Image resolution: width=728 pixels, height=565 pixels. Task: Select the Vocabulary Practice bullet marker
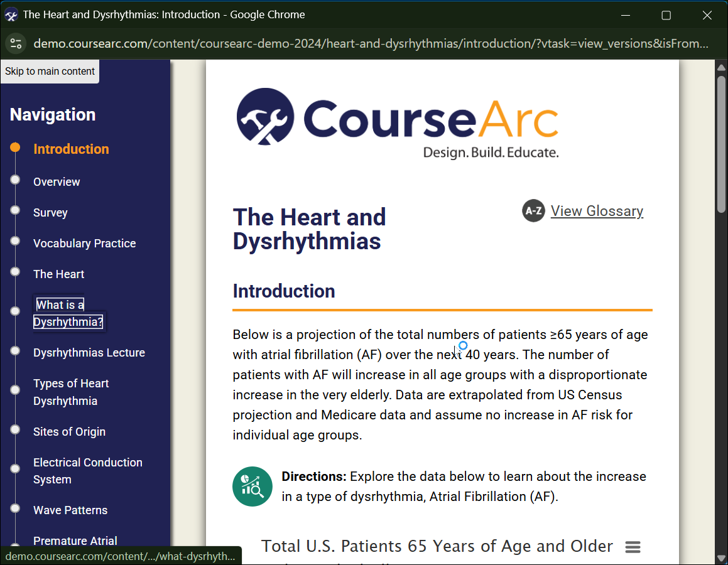click(15, 240)
